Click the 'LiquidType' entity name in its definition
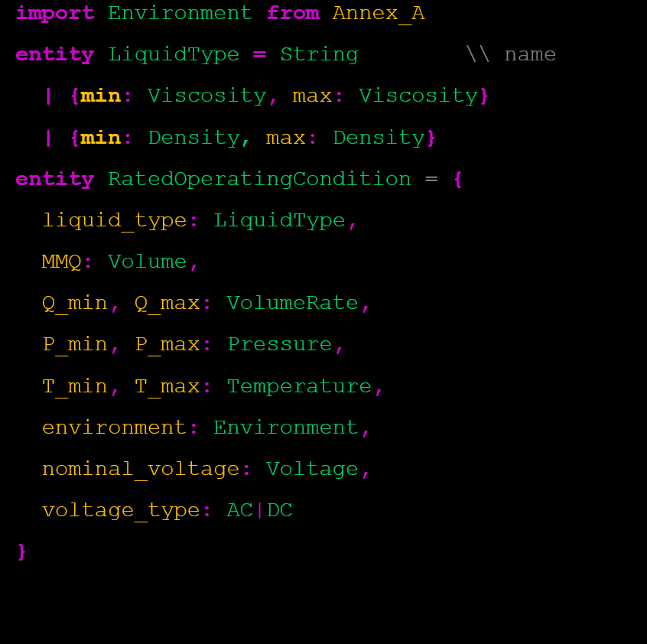This screenshot has height=644, width=647. pyautogui.click(x=173, y=54)
